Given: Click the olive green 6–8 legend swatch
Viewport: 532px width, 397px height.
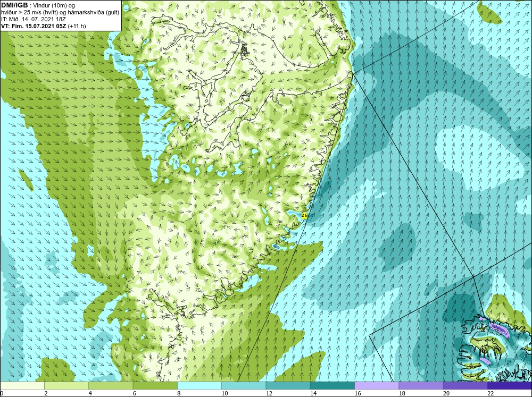Looking at the screenshot, I should (x=155, y=386).
